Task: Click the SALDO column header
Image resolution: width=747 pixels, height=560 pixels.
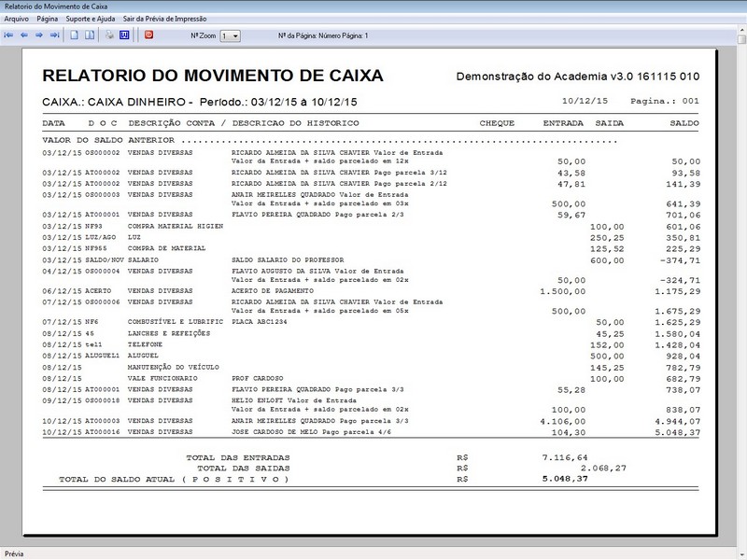Action: coord(684,123)
